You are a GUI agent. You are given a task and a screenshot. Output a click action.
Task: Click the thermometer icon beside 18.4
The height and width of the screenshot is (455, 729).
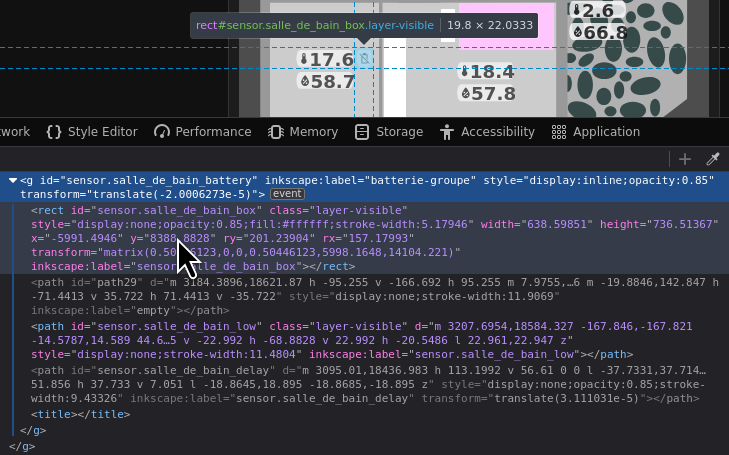pos(464,71)
